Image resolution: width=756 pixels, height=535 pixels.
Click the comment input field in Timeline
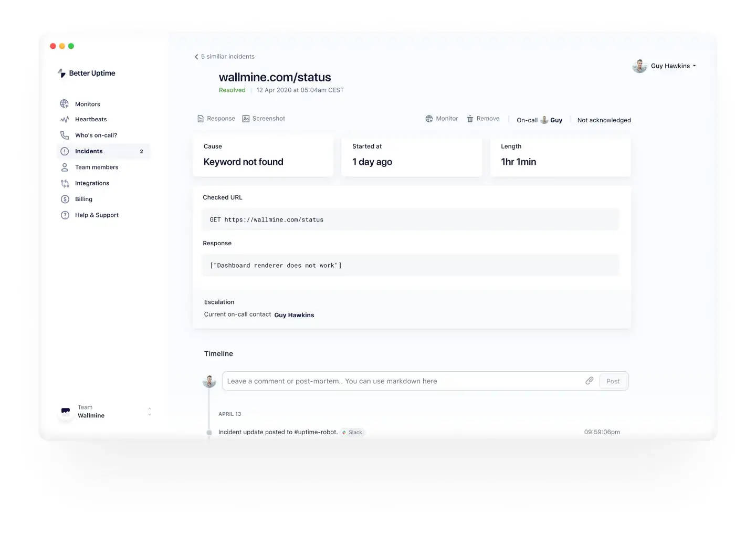[x=367, y=381]
